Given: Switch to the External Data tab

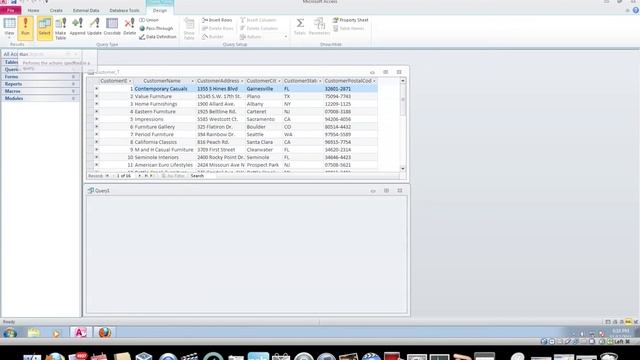Looking at the screenshot, I should pos(86,10).
